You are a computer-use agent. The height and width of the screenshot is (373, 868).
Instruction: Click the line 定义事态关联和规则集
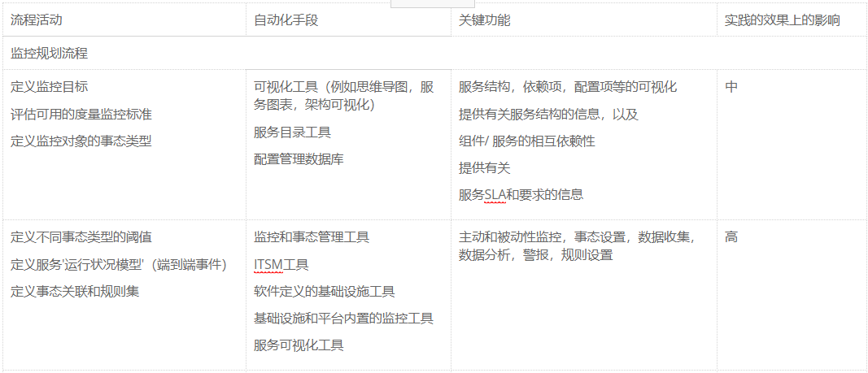[75, 291]
